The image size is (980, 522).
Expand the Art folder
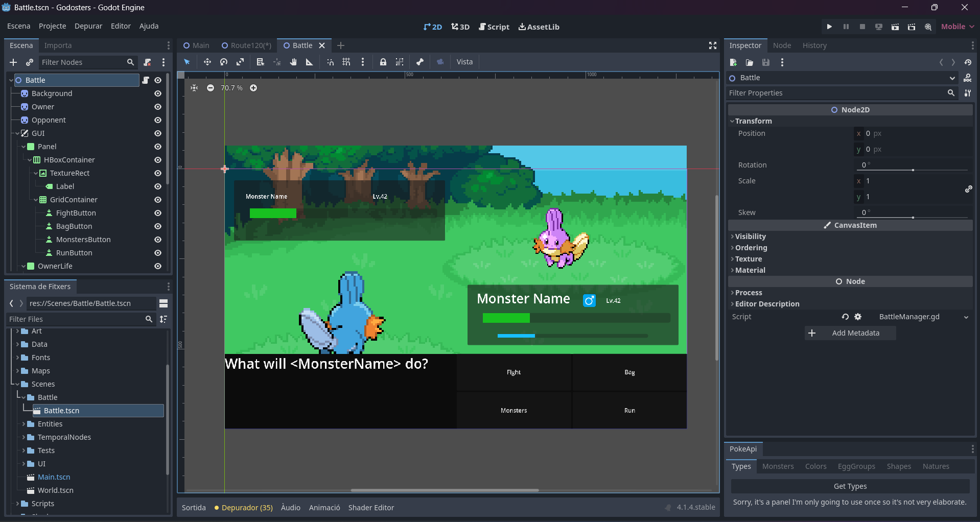17,331
